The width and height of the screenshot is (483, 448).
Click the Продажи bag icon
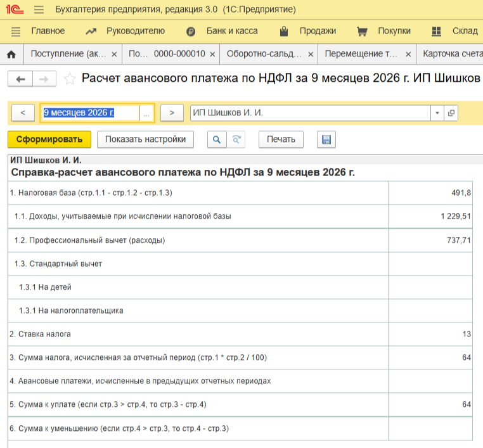284,31
